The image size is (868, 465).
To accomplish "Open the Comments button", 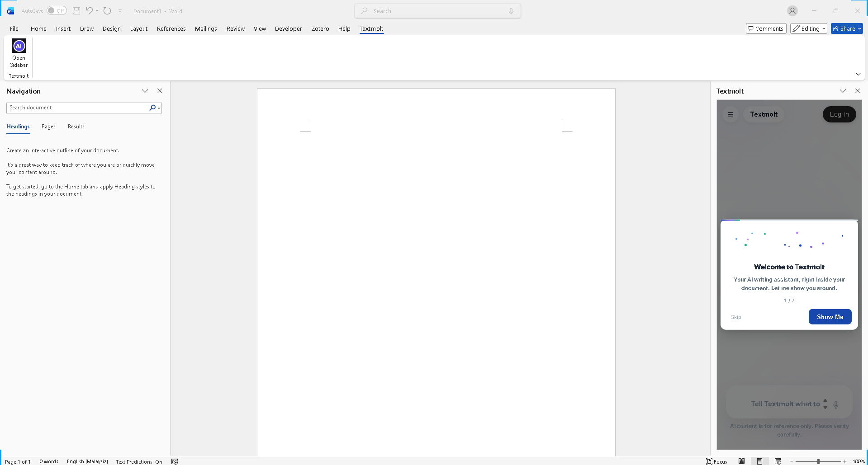I will click(x=766, y=28).
